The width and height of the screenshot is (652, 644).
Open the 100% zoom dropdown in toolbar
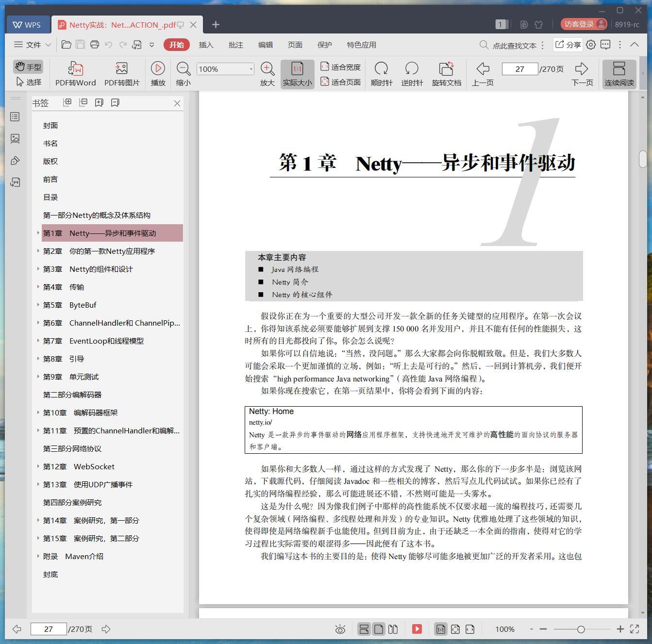(x=251, y=69)
